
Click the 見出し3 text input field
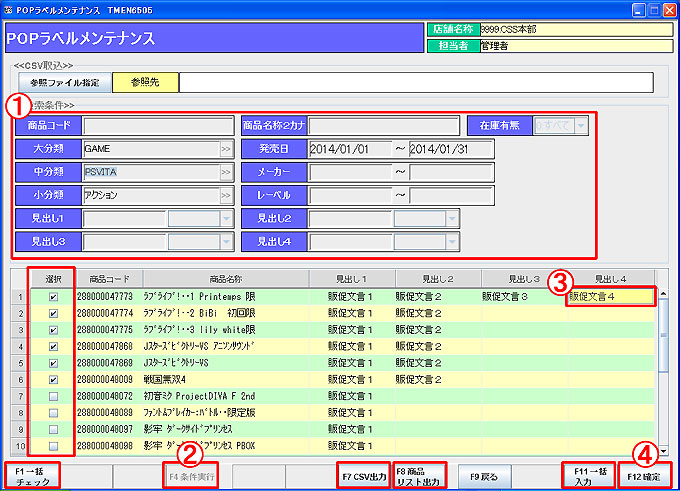click(124, 242)
